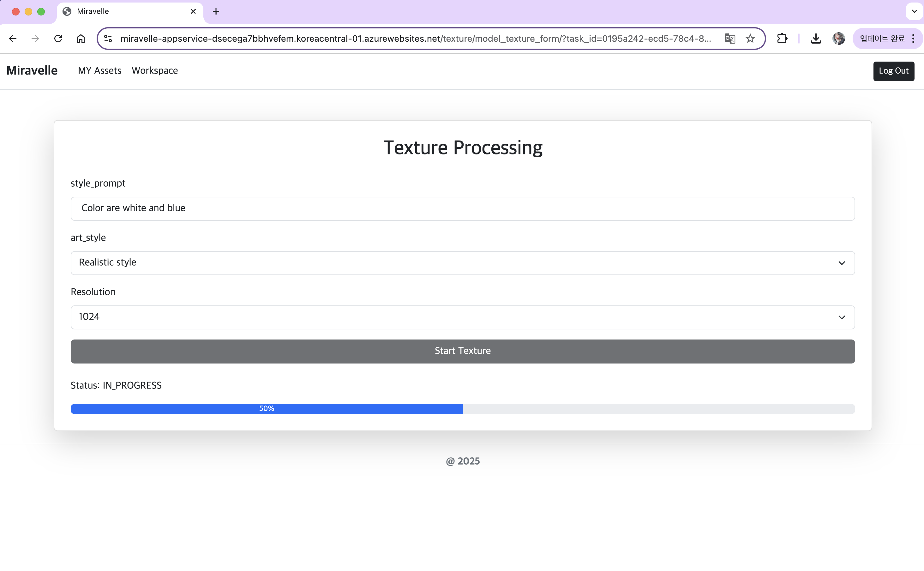The image size is (924, 571).
Task: Click the globe favicon on Miravelle tab
Action: [67, 12]
